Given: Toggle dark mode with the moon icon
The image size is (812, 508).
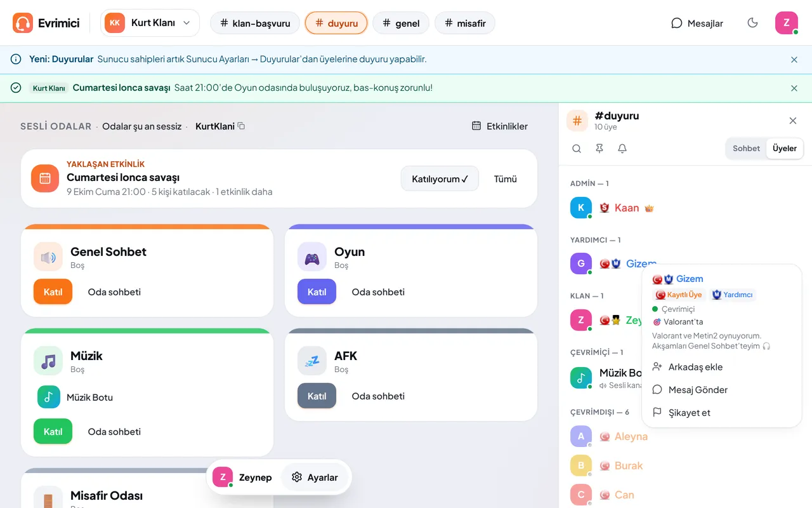Looking at the screenshot, I should coord(753,23).
